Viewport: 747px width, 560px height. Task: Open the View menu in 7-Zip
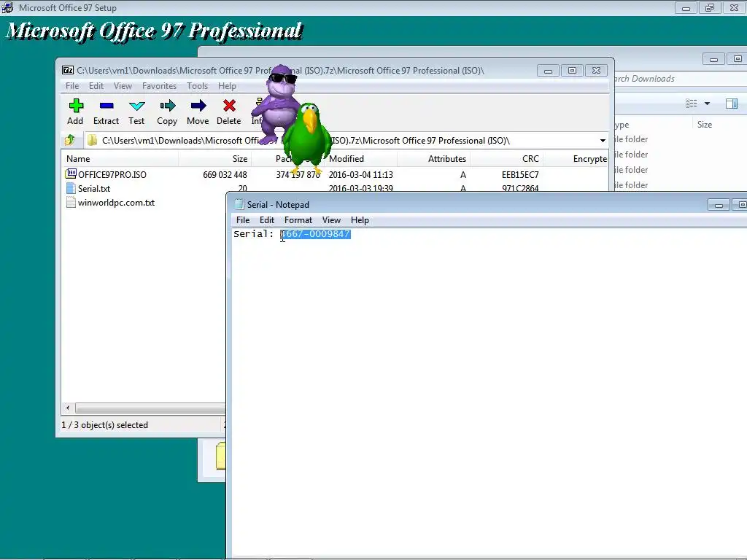(x=123, y=86)
